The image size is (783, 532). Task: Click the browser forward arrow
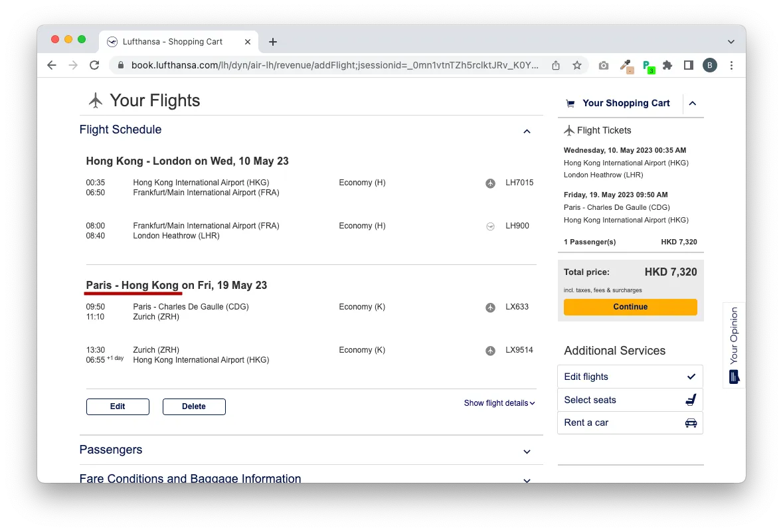(x=73, y=66)
